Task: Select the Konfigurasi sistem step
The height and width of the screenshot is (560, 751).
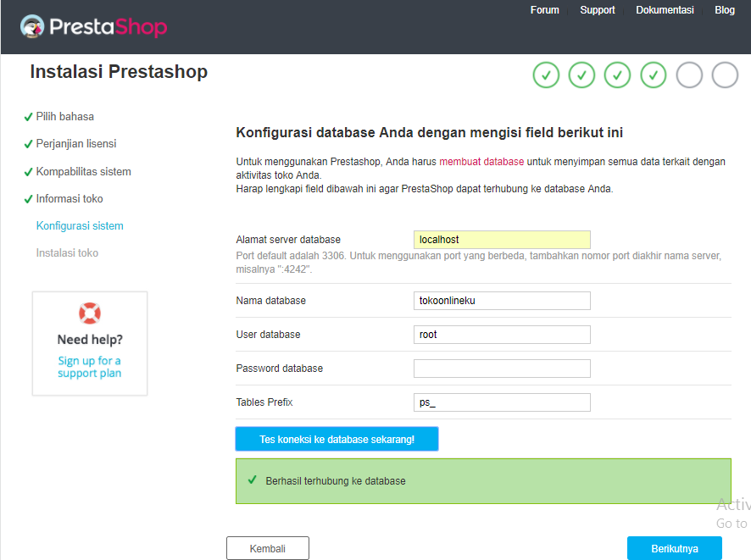Action: click(80, 226)
